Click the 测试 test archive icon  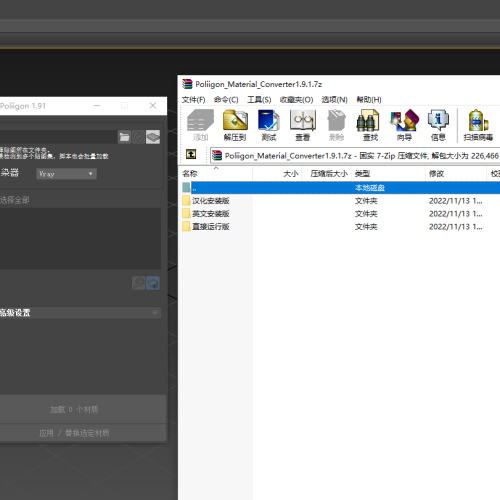269,125
